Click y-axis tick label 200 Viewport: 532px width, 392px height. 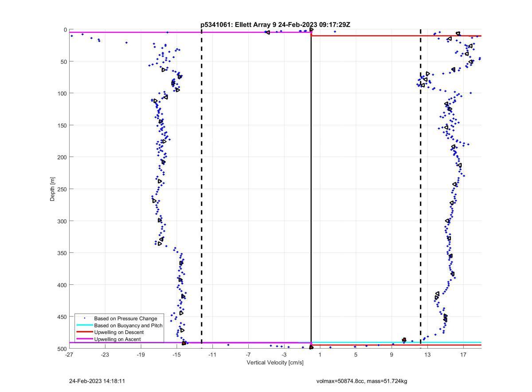click(63, 157)
